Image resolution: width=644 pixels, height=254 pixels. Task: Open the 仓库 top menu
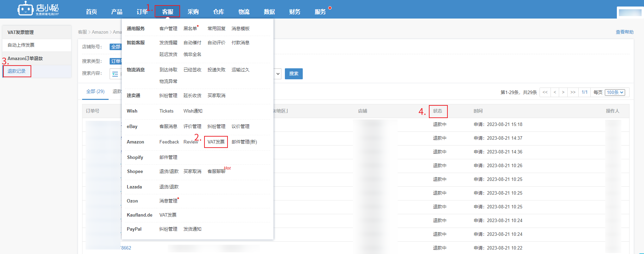(219, 12)
